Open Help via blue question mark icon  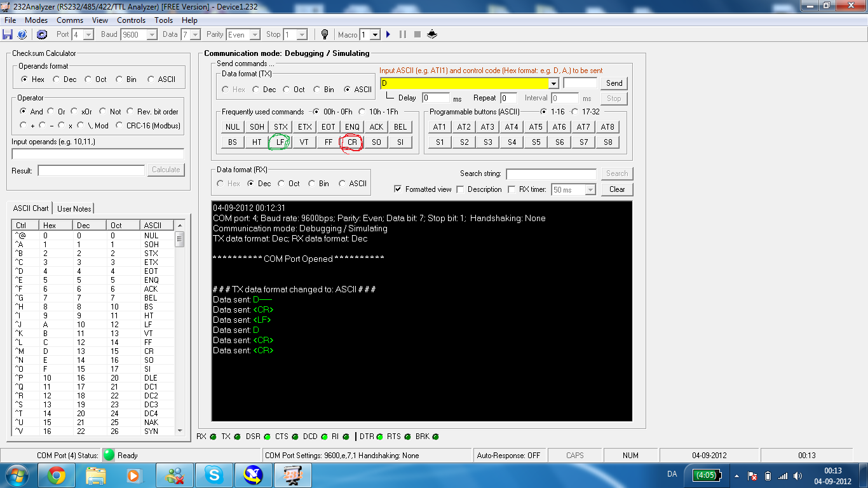22,34
